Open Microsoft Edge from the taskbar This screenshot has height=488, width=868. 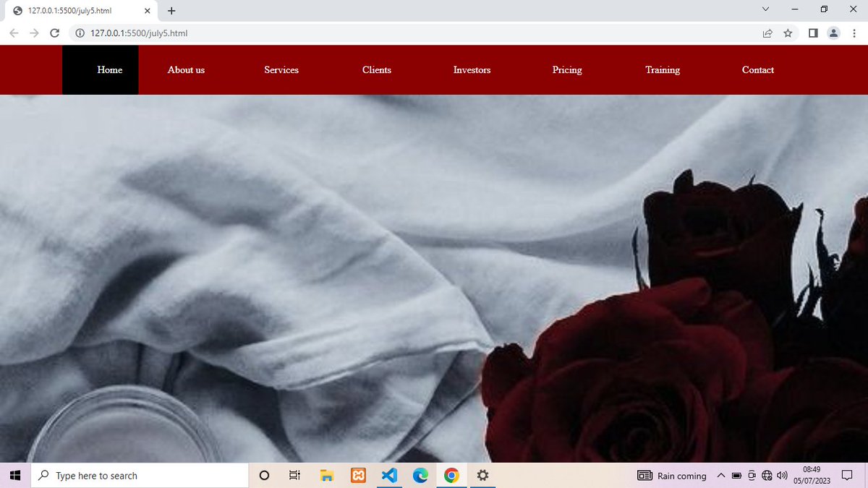coord(420,475)
